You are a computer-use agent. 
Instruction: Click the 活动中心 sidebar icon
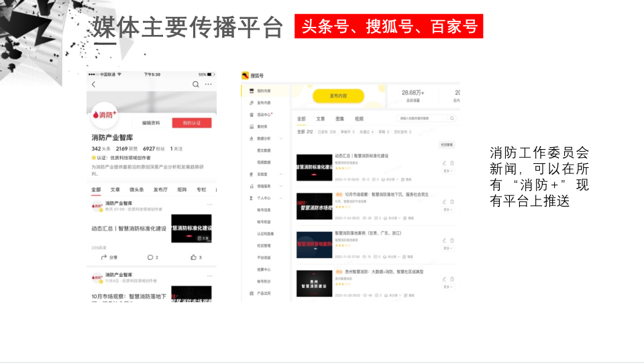252,115
